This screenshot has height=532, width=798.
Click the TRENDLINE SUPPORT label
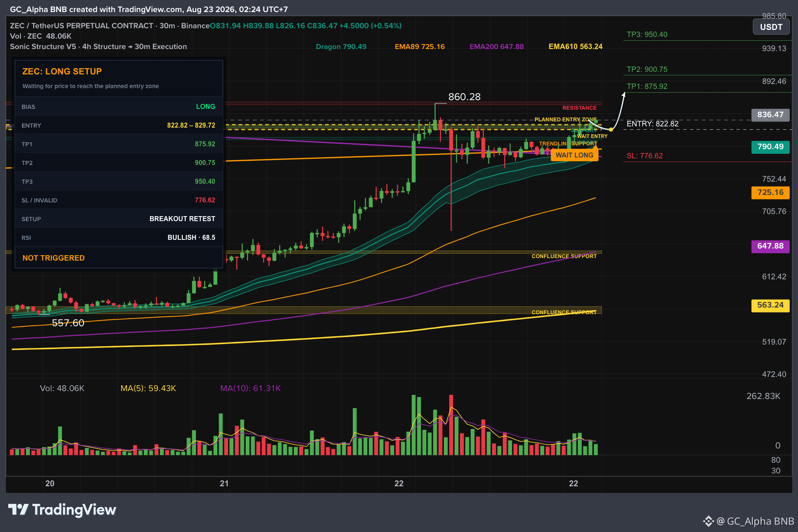[x=568, y=144]
